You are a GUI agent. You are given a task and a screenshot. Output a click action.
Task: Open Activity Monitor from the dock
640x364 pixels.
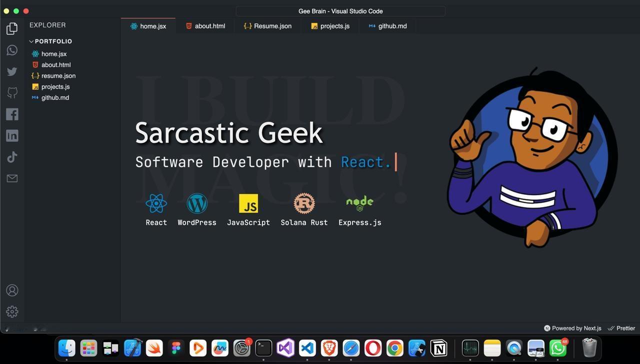pyautogui.click(x=470, y=348)
